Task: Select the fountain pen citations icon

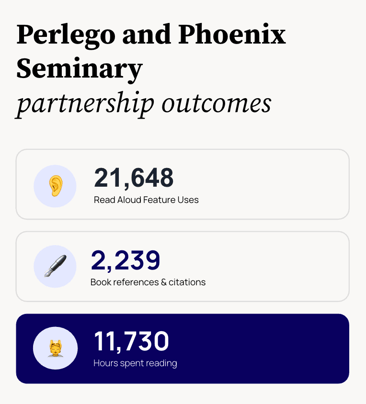Action: 55,266
